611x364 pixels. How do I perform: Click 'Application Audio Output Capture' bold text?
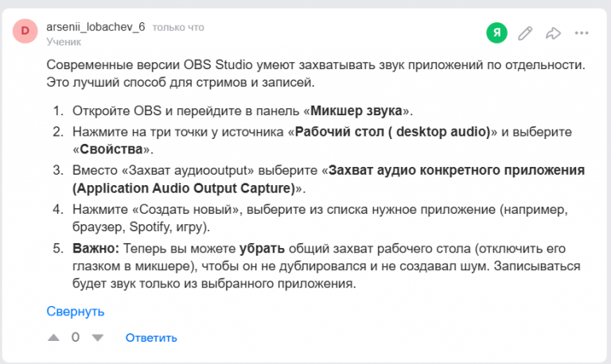pos(185,188)
